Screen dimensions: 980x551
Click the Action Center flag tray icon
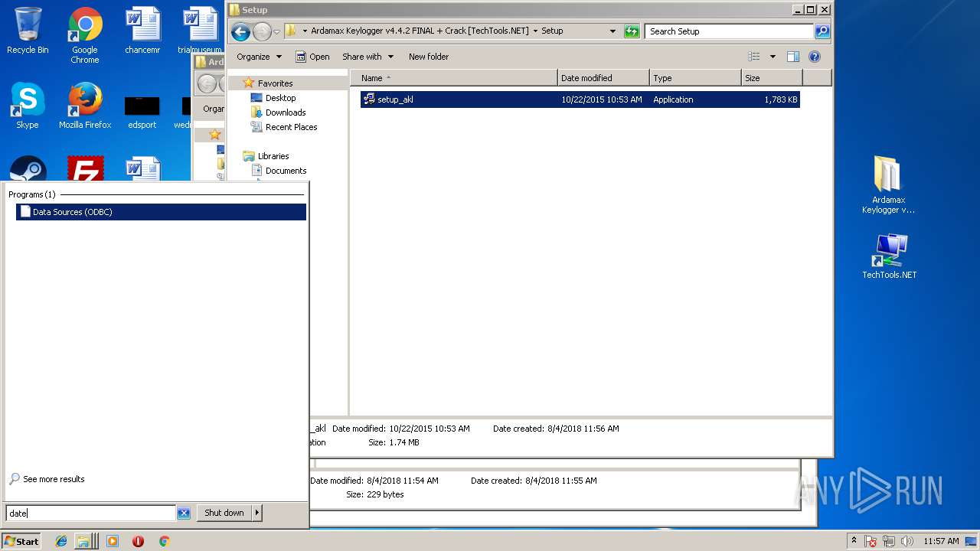(871, 541)
